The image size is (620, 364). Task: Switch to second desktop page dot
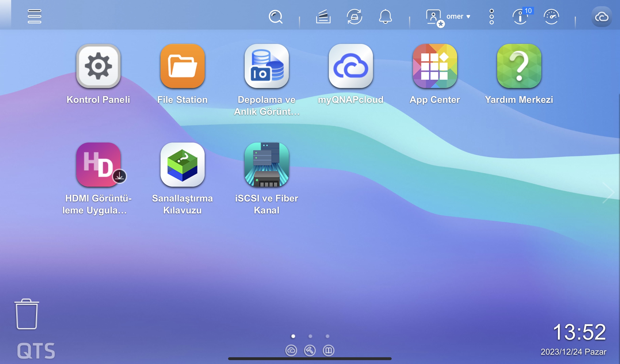coord(310,336)
